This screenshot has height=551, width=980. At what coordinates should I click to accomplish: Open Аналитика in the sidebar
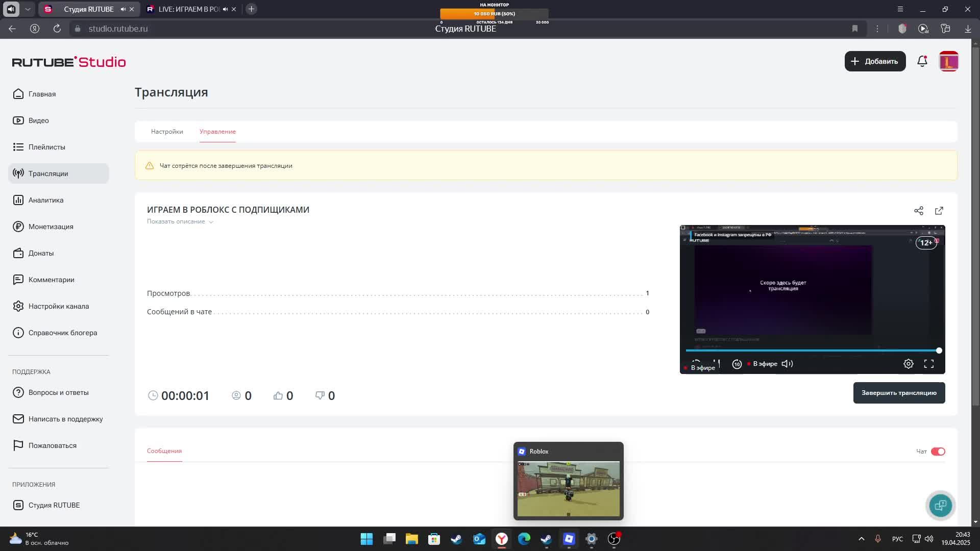tap(46, 200)
